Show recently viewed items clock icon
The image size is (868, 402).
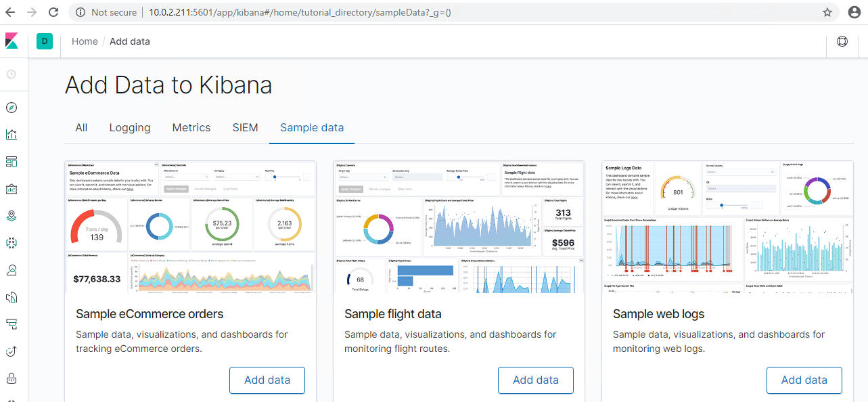(x=12, y=74)
